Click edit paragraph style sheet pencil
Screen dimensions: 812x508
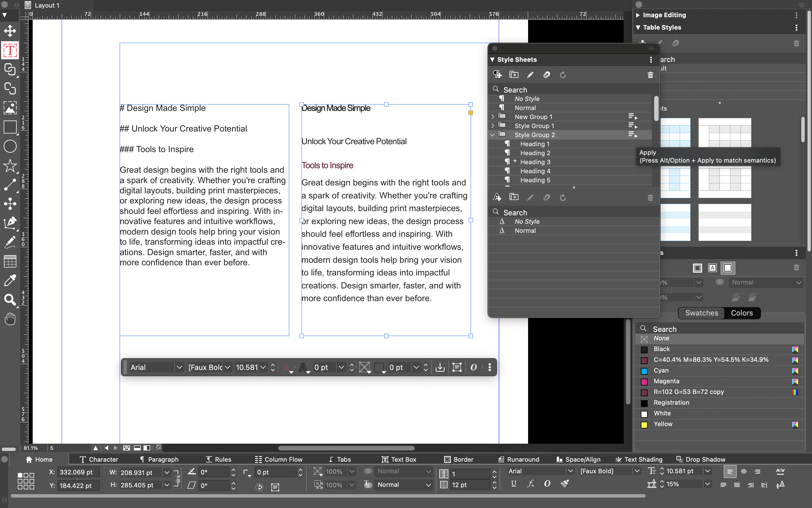[x=530, y=75]
